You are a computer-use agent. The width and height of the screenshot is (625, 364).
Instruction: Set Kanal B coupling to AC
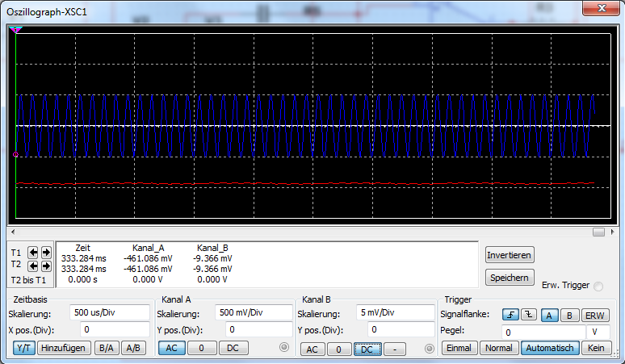[312, 349]
